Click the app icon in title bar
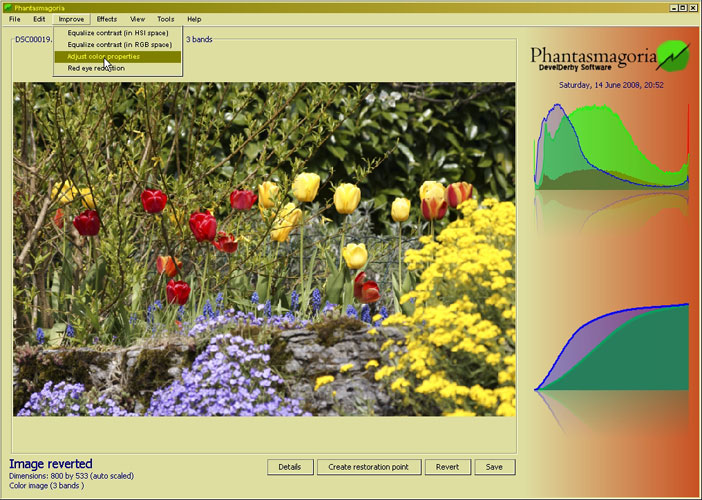This screenshot has height=500, width=702. [7, 7]
